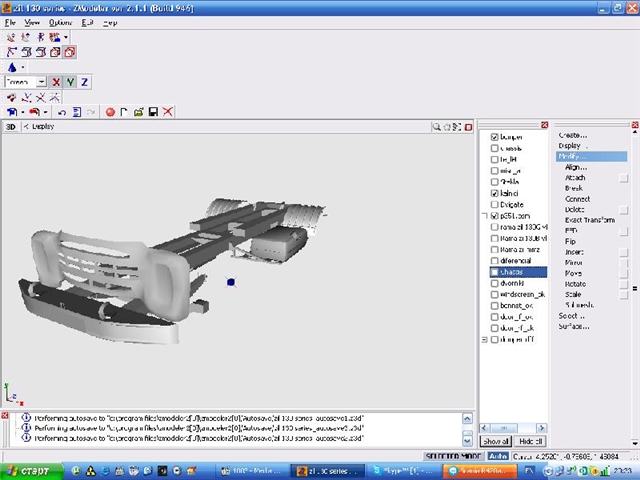Open the Screen axis dropdown

click(42, 82)
